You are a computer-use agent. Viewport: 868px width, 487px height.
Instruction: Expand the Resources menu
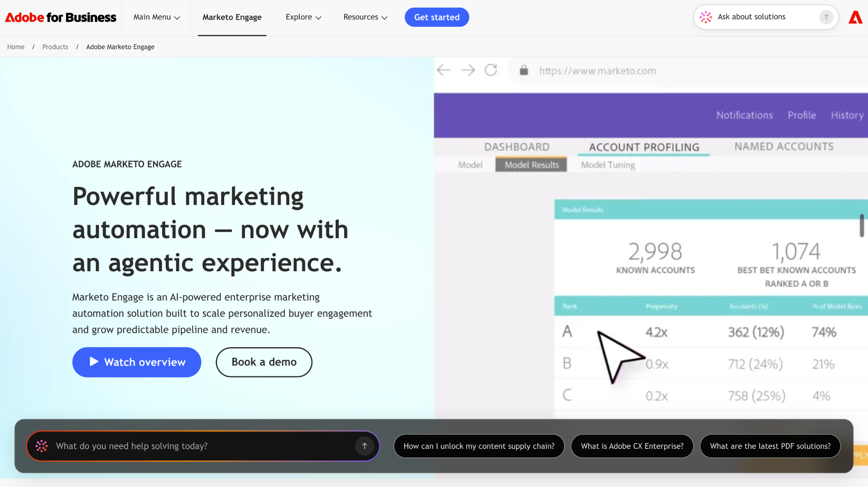[x=365, y=17]
